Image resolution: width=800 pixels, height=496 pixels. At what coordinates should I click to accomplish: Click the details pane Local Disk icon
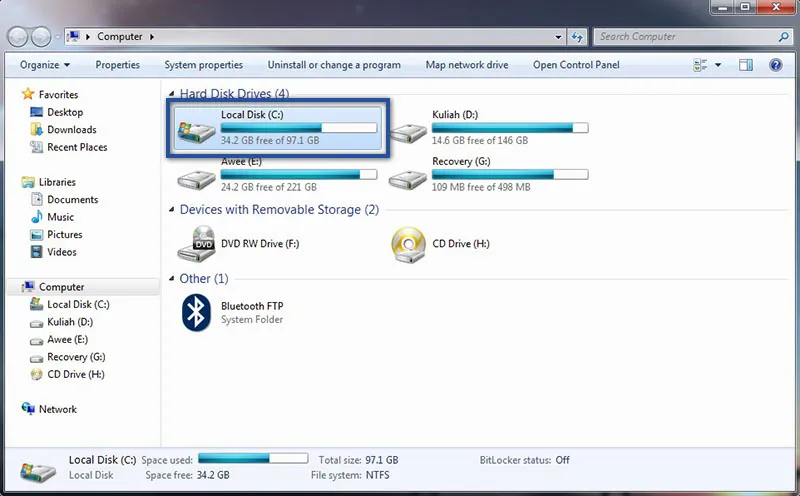tap(38, 472)
